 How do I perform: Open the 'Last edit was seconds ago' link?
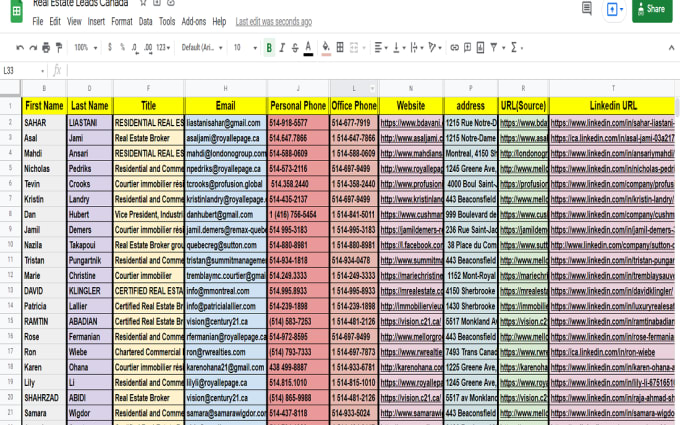[x=274, y=22]
